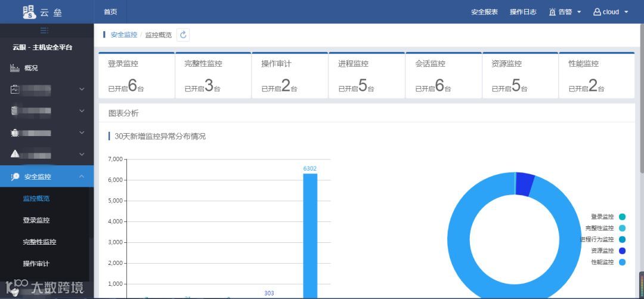Collapse sidebar with the hamburger icon

point(44,30)
